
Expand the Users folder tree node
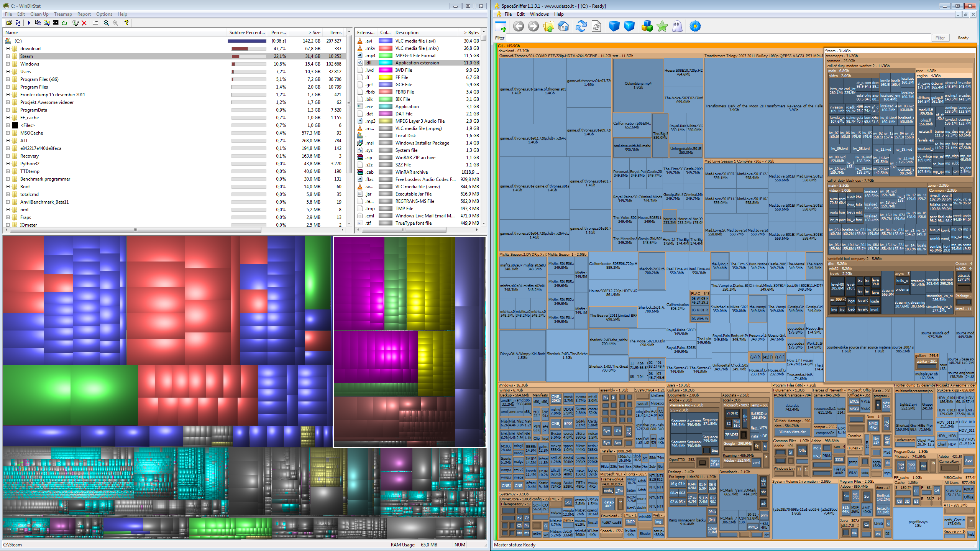(x=8, y=72)
